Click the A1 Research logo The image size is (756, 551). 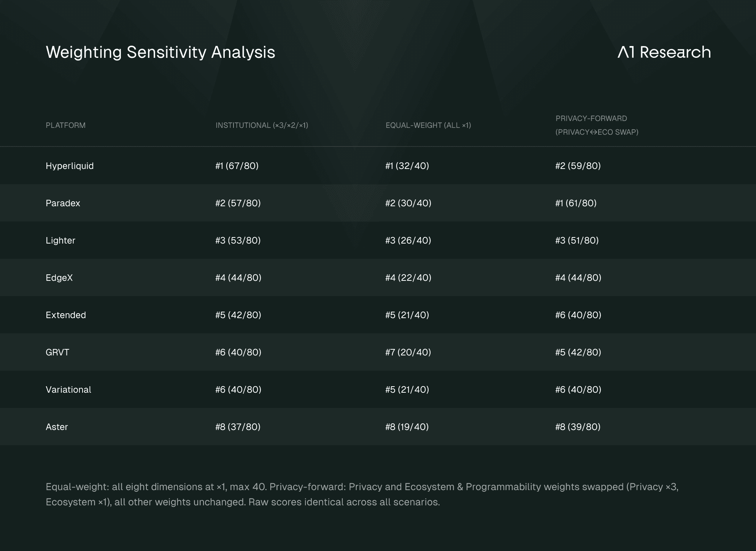664,52
